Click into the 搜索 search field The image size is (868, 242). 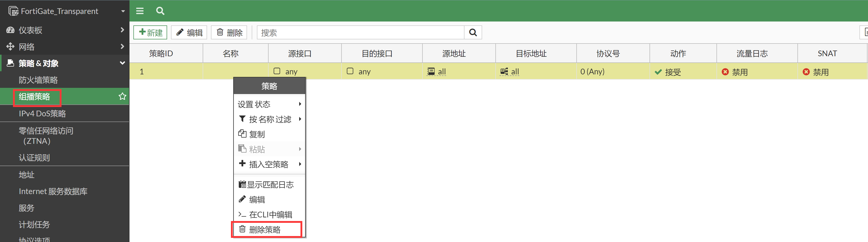(x=360, y=33)
